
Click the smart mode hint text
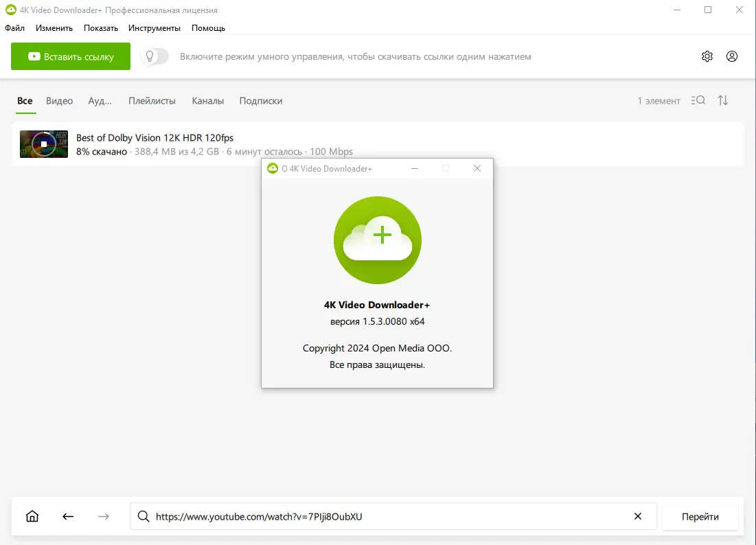[355, 57]
